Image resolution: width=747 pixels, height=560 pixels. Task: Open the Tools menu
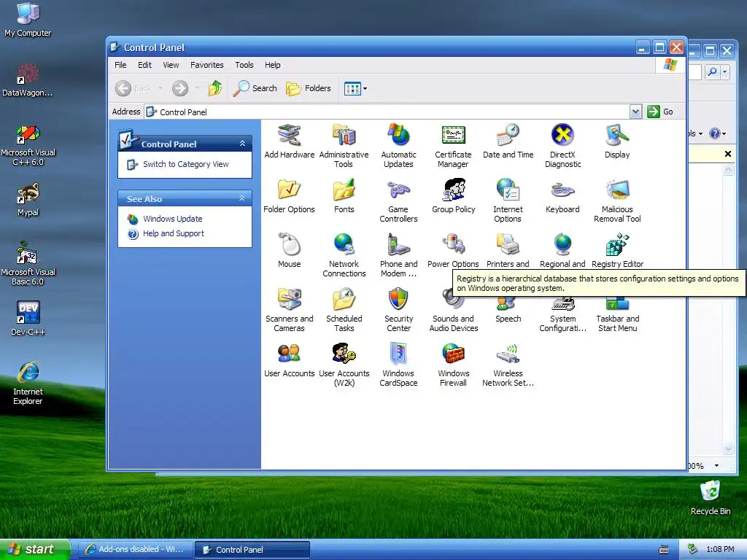(244, 65)
